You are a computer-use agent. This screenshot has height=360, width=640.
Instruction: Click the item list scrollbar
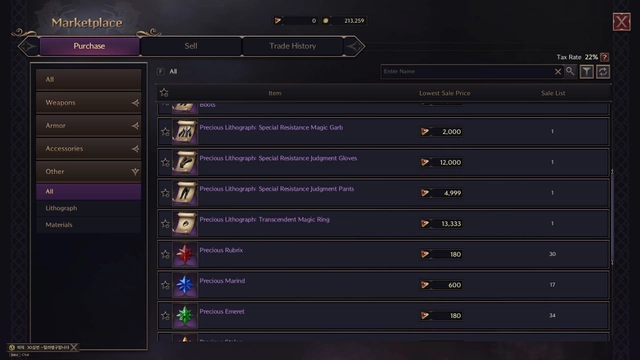pos(612,217)
